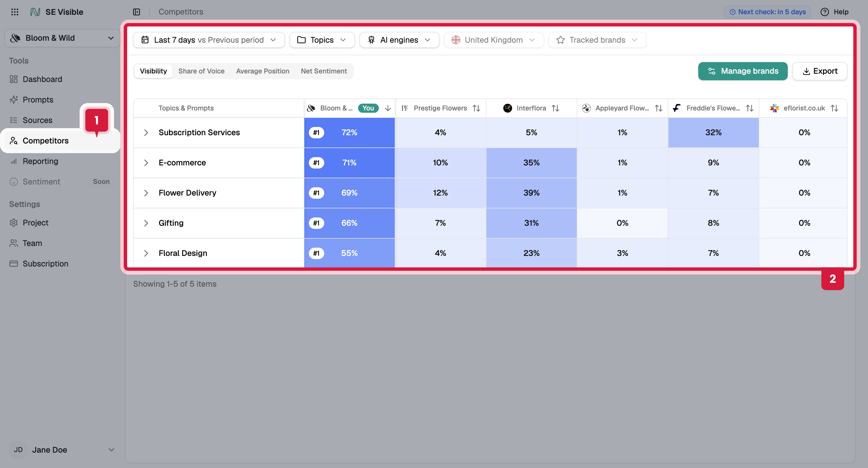Viewport: 868px width, 468px height.
Task: Click the Competitors breadcrumb title
Action: (181, 12)
